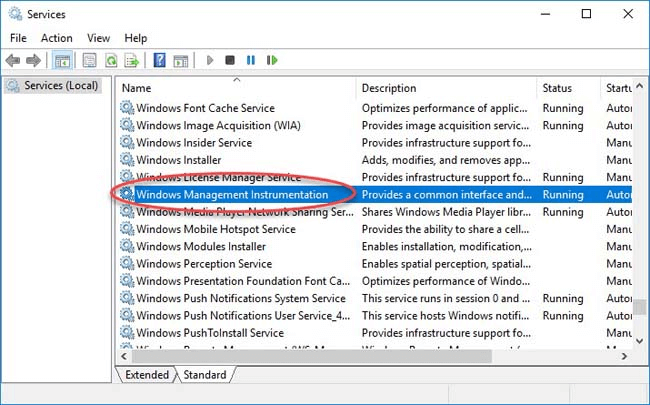This screenshot has width=650, height=405.
Task: Switch to the Standard tab
Action: coord(205,375)
